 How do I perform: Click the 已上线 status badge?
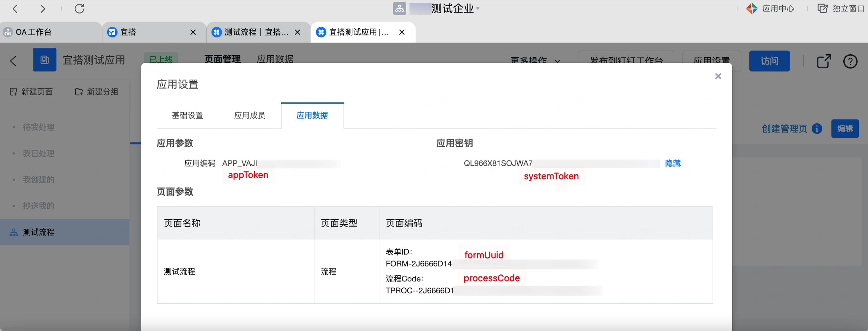[161, 59]
